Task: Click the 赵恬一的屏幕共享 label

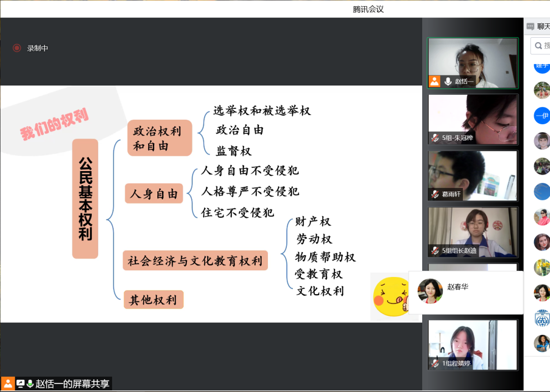Action: [x=72, y=384]
